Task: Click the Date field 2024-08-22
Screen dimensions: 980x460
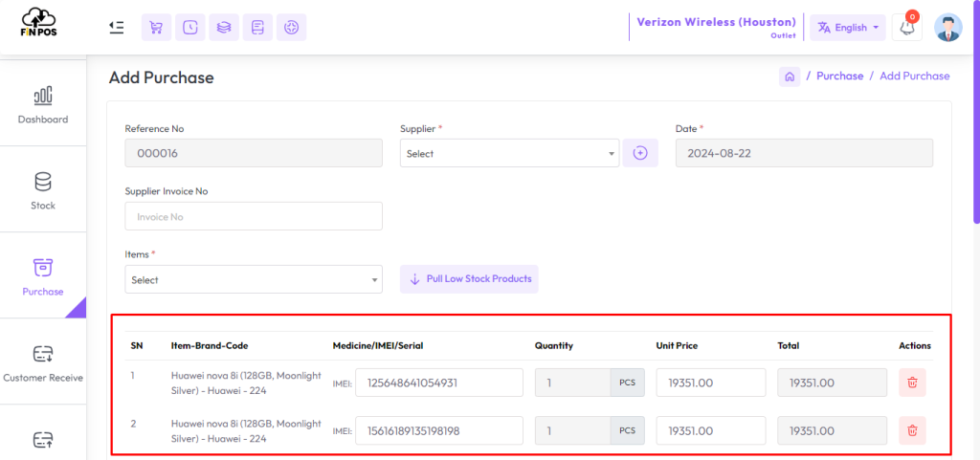Action: 804,153
